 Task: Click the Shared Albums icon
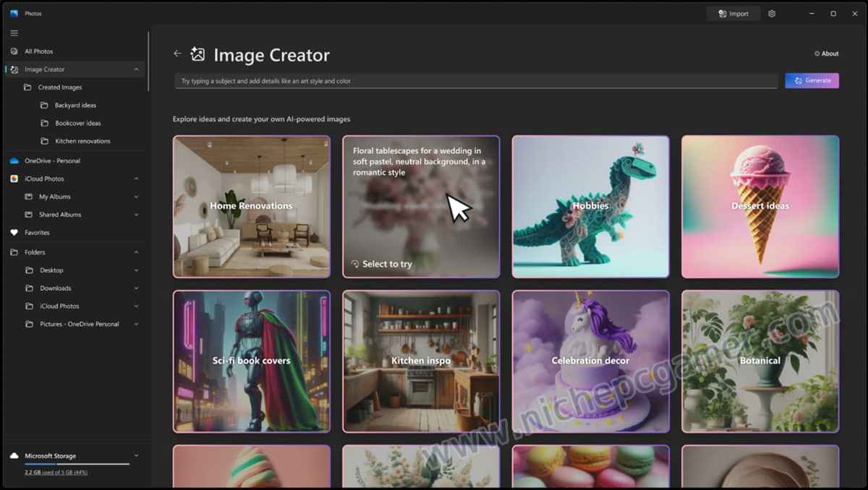point(29,215)
